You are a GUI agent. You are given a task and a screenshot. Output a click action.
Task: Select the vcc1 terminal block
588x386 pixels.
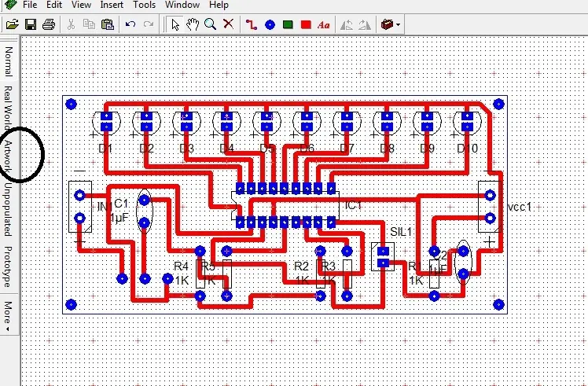[x=490, y=207]
